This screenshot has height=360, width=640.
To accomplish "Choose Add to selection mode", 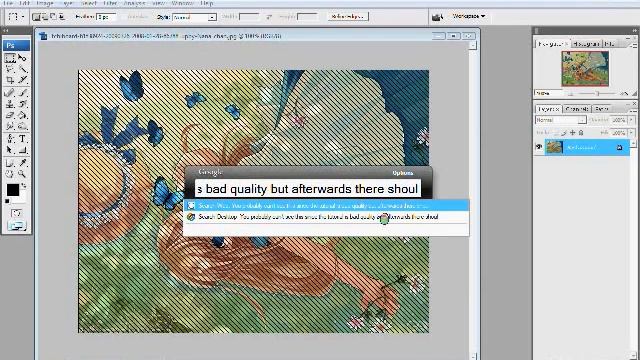I will [x=44, y=17].
